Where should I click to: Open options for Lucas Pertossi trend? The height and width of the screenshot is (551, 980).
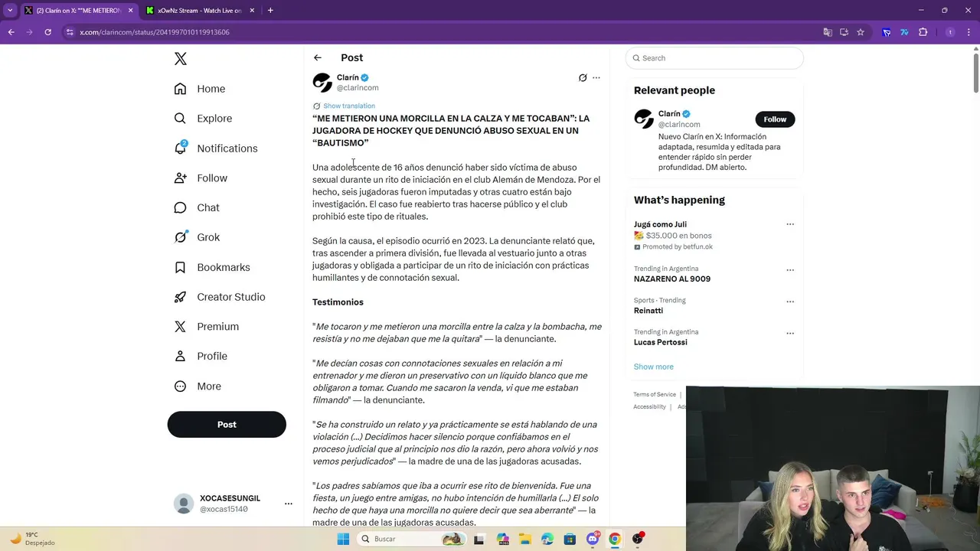click(790, 333)
